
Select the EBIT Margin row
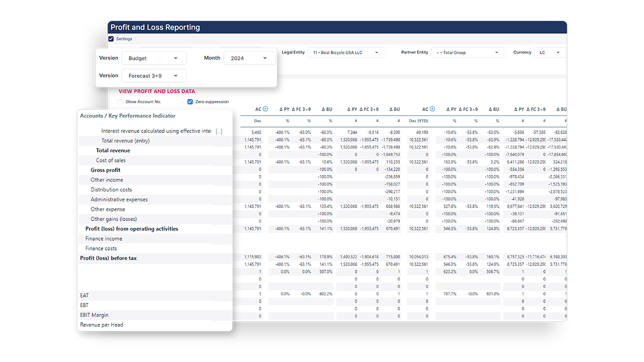(155, 315)
